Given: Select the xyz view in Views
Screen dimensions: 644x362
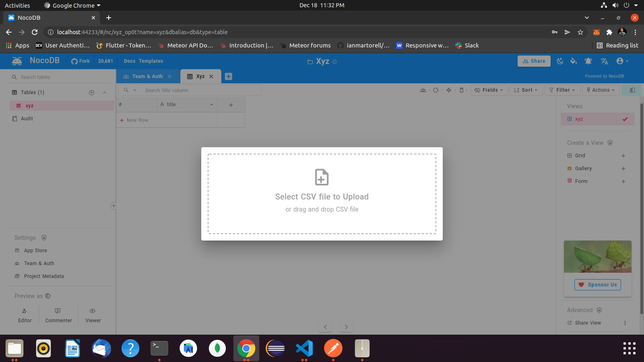Looking at the screenshot, I should [x=598, y=119].
